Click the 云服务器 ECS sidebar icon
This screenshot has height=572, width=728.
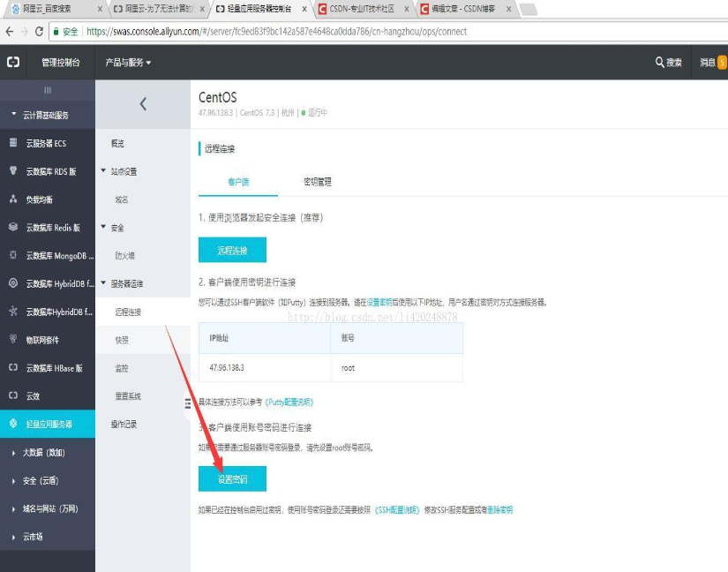pyautogui.click(x=13, y=142)
